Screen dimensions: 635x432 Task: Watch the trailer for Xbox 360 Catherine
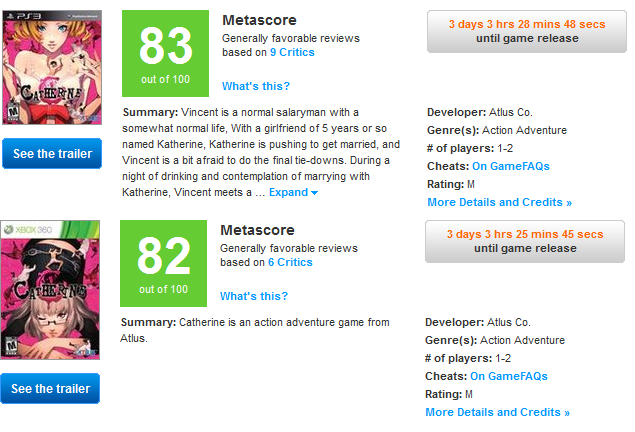[51, 389]
